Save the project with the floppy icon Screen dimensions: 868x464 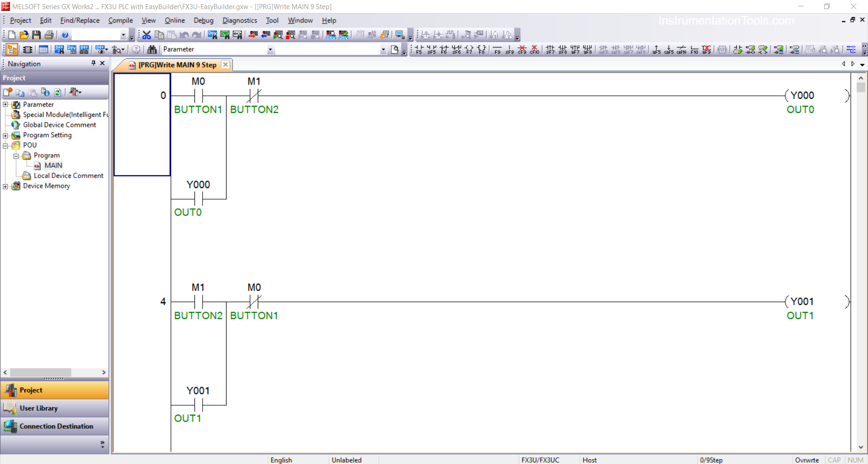pos(37,35)
